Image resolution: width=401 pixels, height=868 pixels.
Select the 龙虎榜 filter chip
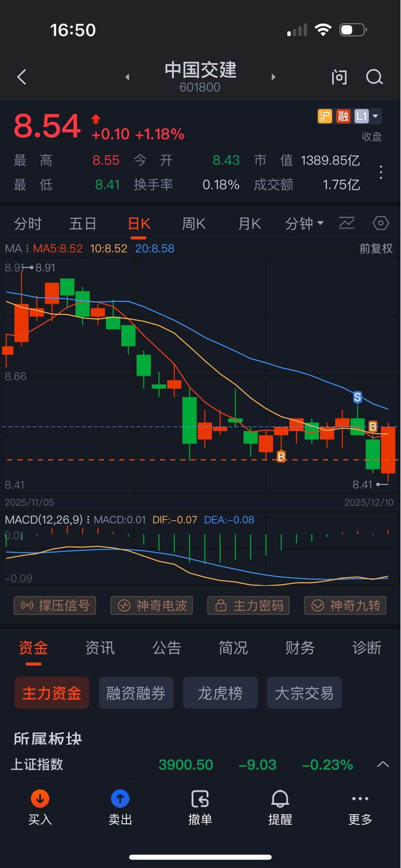tap(220, 693)
